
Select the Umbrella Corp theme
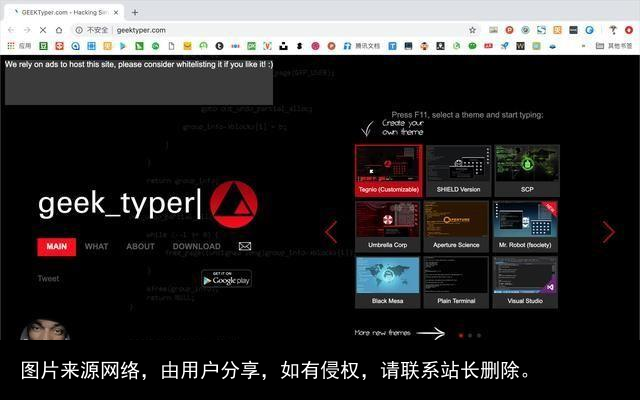(388, 227)
